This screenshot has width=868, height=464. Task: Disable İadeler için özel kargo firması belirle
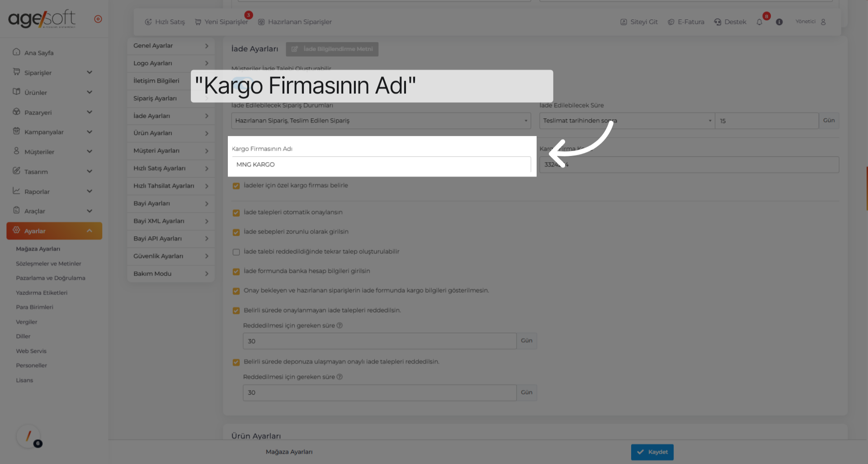tap(236, 186)
